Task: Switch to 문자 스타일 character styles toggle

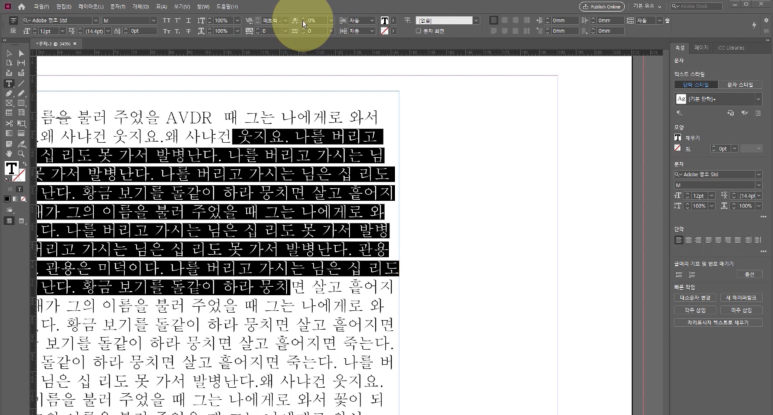Action: 740,85
